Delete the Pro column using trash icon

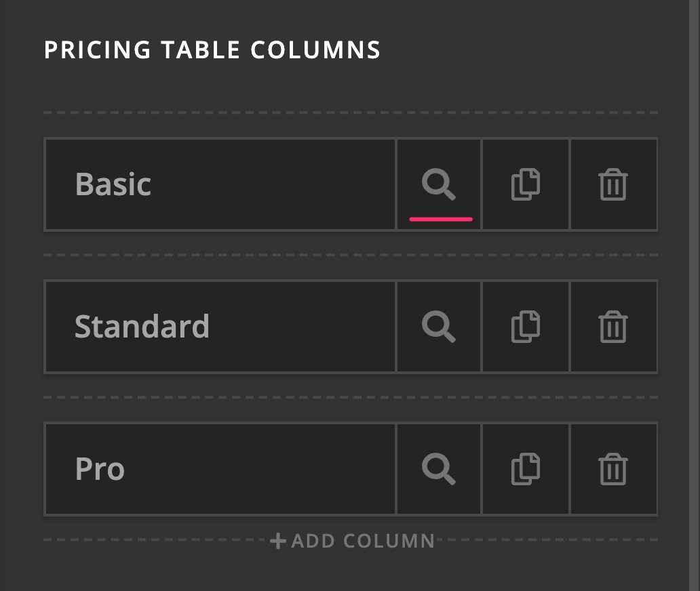coord(613,469)
